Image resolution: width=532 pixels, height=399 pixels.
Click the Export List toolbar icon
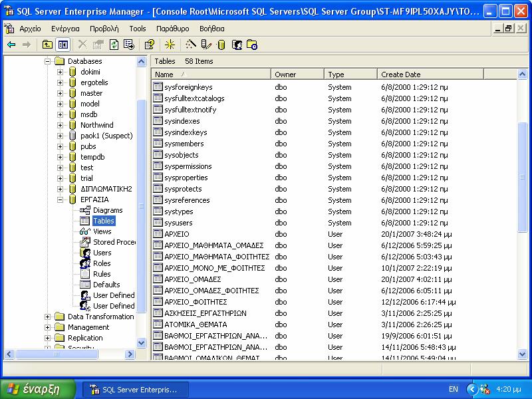coord(129,45)
